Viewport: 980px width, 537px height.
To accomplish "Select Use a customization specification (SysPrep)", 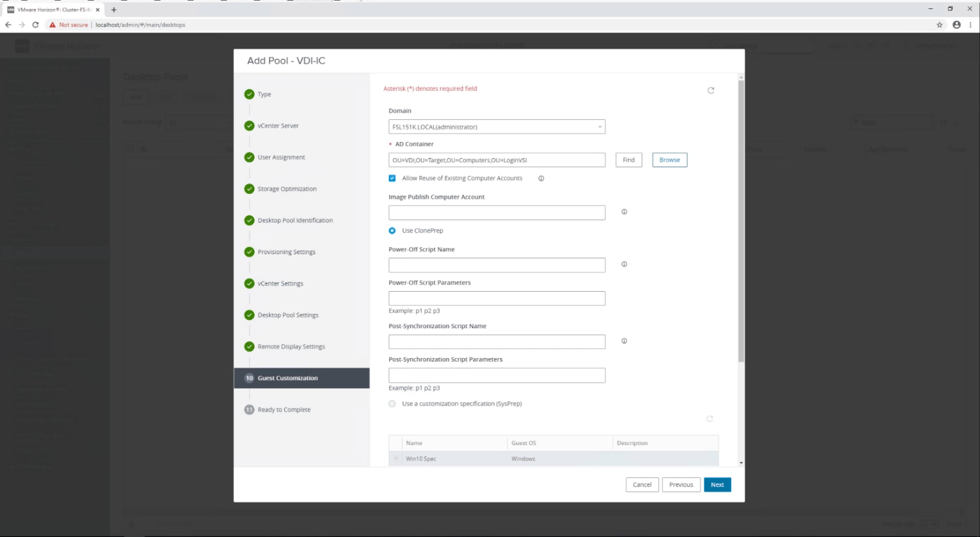I will (392, 403).
